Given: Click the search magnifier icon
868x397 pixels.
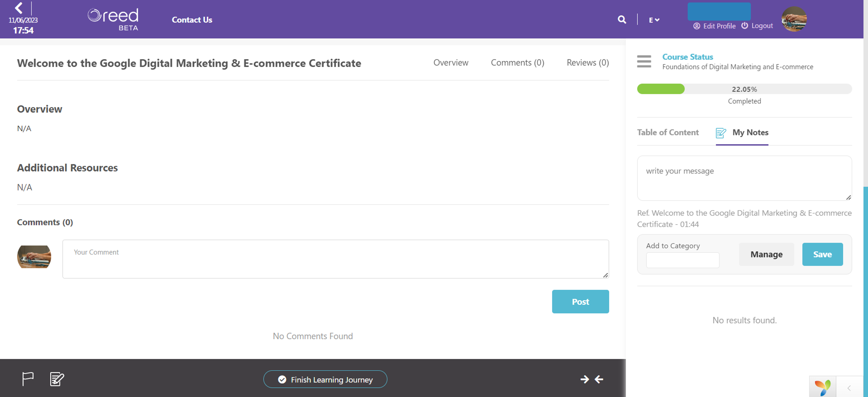Looking at the screenshot, I should point(622,19).
